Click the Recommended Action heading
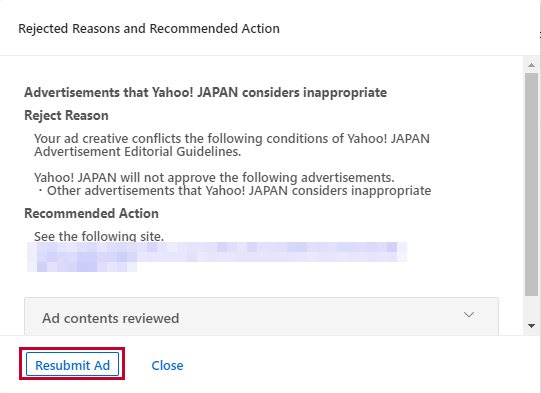Viewport: 541px width, 393px height. 91,213
